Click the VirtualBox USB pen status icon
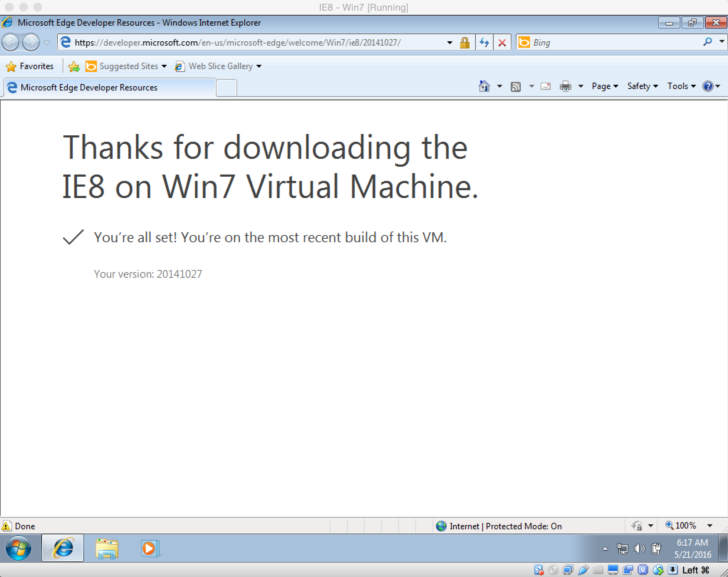The height and width of the screenshot is (577, 728). click(x=583, y=570)
